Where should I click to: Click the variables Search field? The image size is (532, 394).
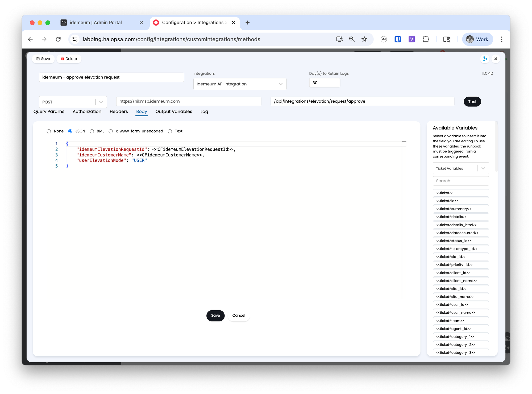[461, 181]
